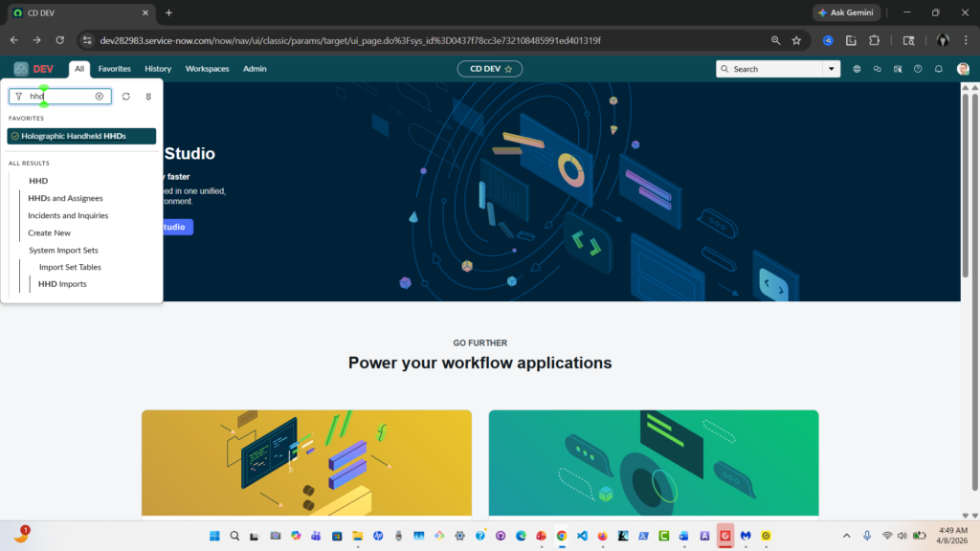980x551 pixels.
Task: Open the user profile avatar menu
Action: tap(963, 69)
